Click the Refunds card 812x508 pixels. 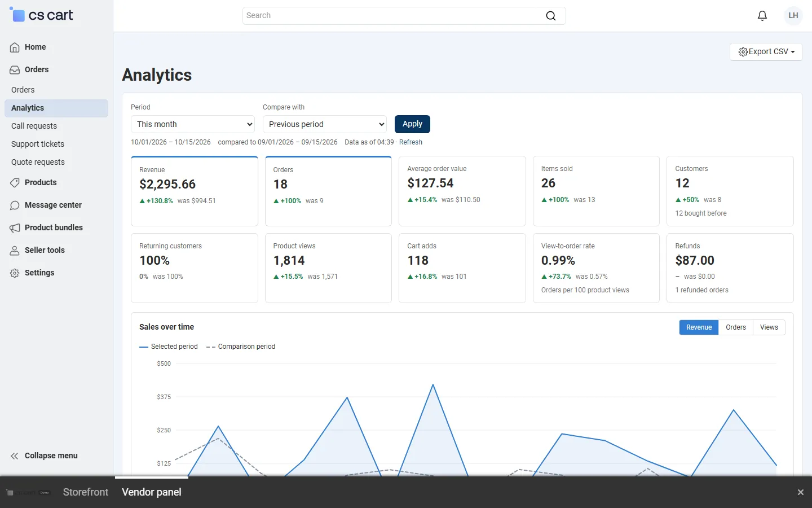(730, 268)
